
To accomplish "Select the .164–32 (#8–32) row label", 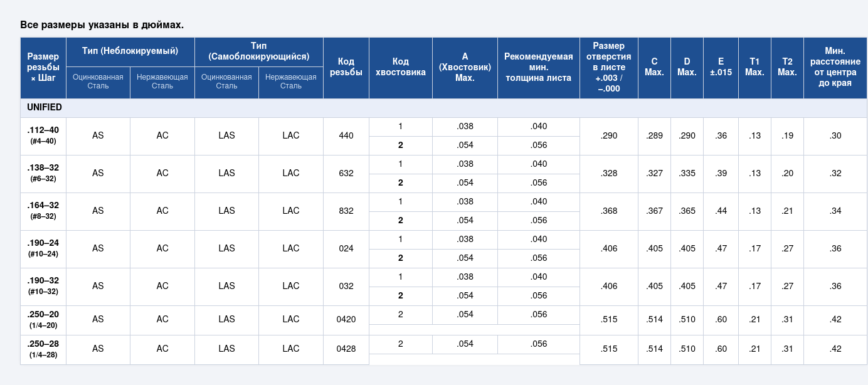I will click(x=43, y=211).
